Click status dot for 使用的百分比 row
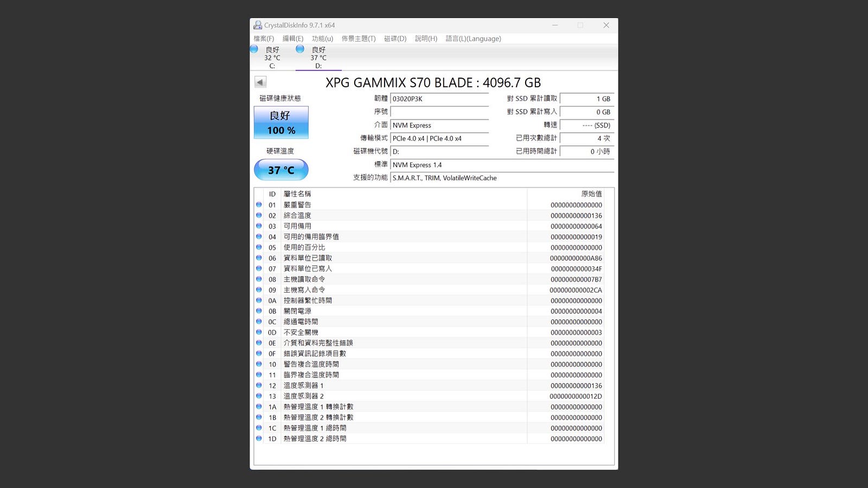Screen dimensions: 868x488 click(259, 247)
